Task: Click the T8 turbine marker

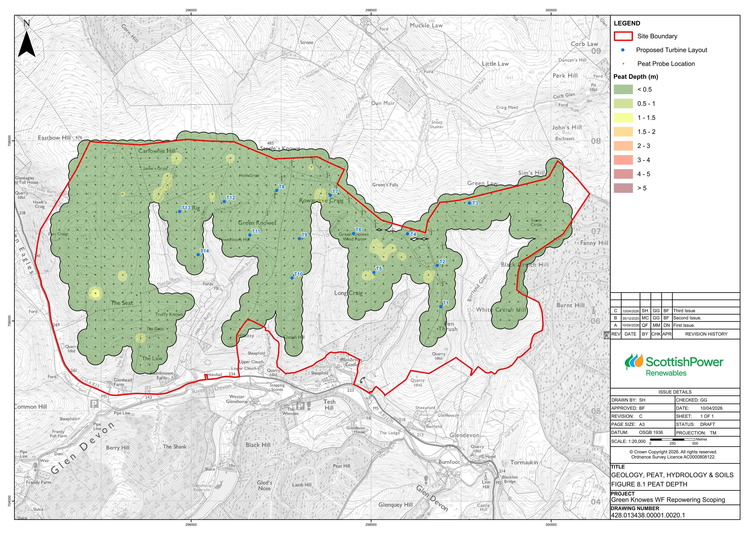Action: click(x=277, y=190)
